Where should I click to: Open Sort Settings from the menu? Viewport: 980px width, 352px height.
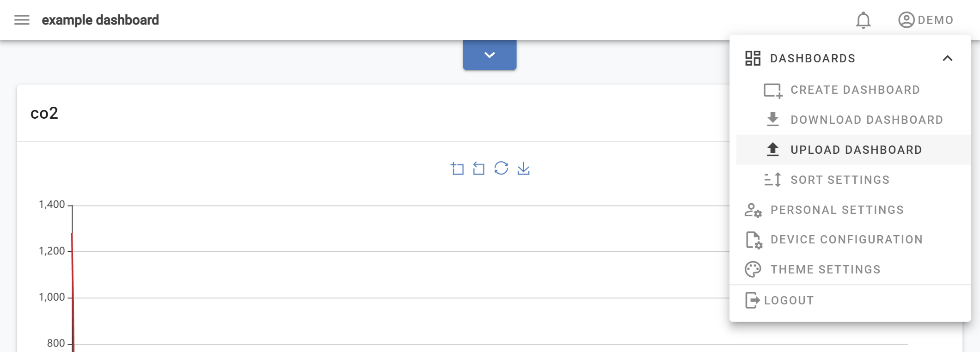click(839, 180)
